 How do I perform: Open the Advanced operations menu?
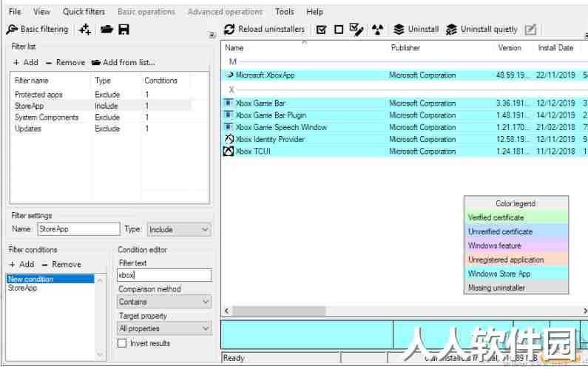tap(226, 12)
